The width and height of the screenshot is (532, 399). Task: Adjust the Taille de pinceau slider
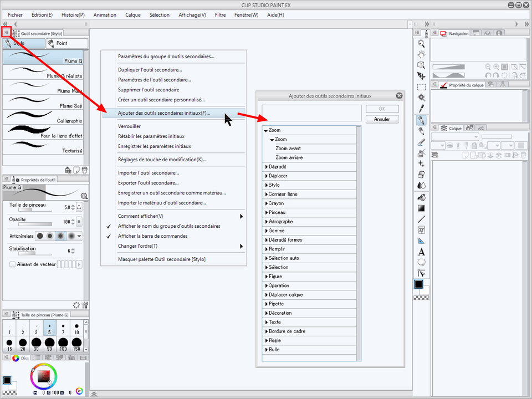pyautogui.click(x=35, y=210)
